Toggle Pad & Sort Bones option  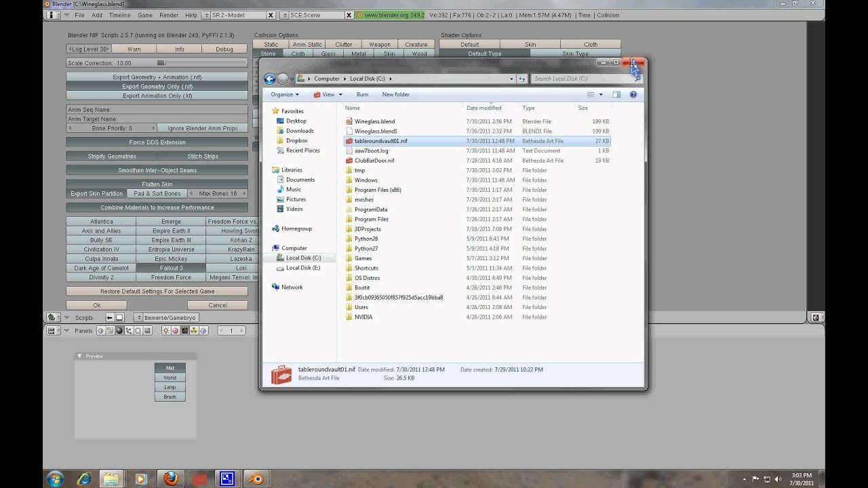click(157, 194)
